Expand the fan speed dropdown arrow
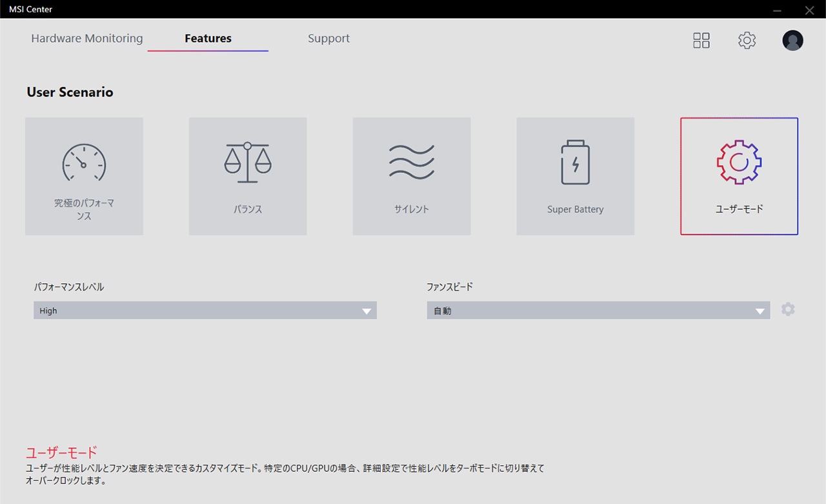826x504 pixels. 760,311
